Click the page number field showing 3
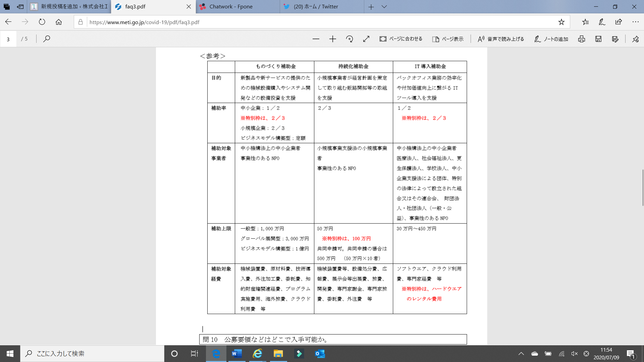Image resolution: width=644 pixels, height=362 pixels. click(8, 39)
